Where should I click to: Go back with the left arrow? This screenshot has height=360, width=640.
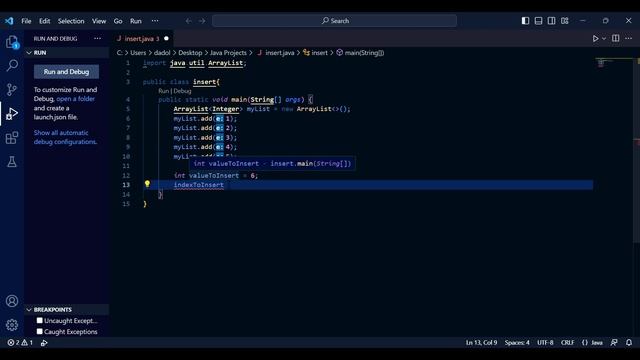[x=189, y=21]
